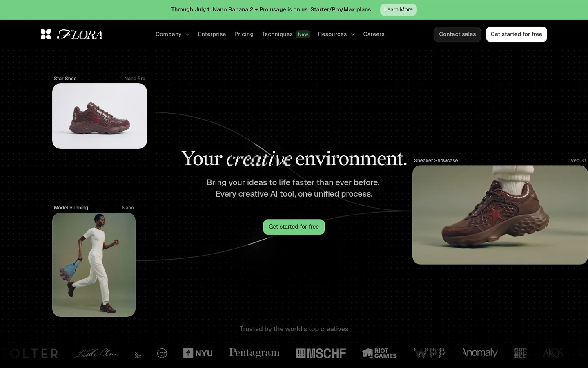The height and width of the screenshot is (368, 588).
Task: Click the NYU logo
Action: point(198,353)
